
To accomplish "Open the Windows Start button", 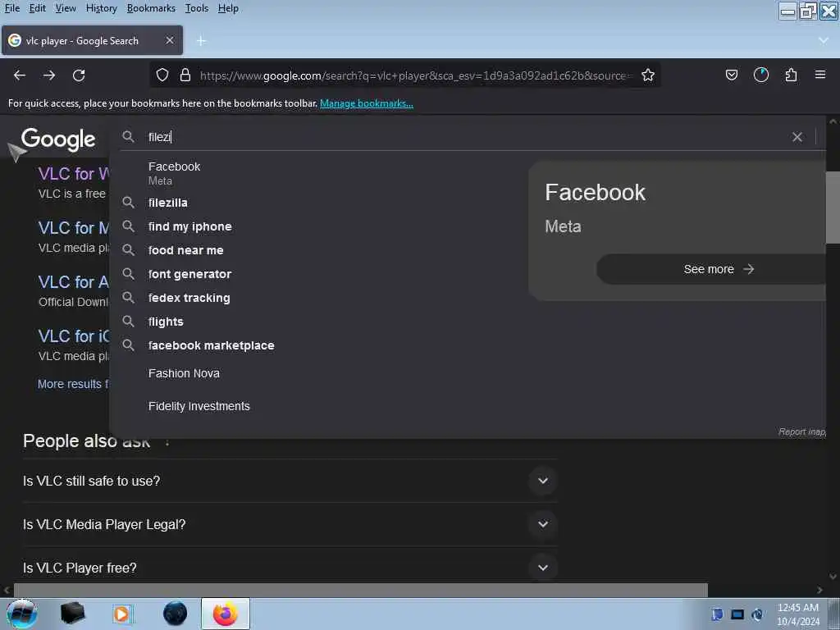I will pos(22,614).
